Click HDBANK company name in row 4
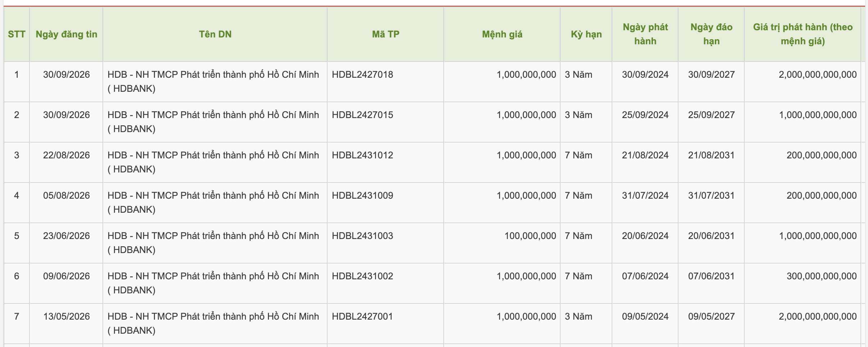 213,202
